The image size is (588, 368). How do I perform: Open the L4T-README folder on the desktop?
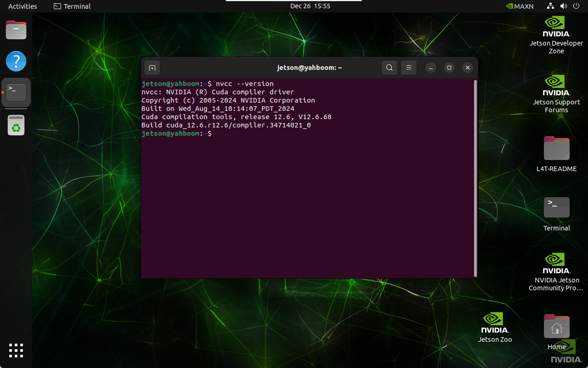(x=556, y=149)
